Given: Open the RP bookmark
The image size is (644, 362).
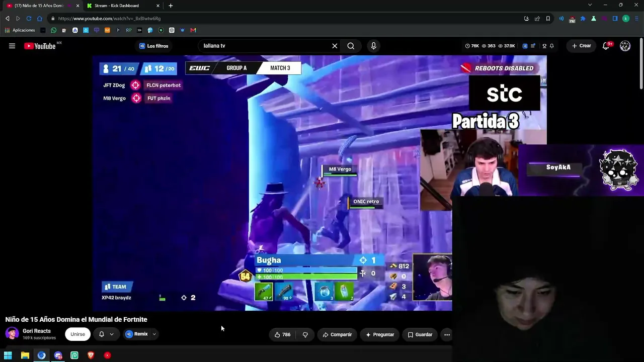Looking at the screenshot, I should pos(129,30).
